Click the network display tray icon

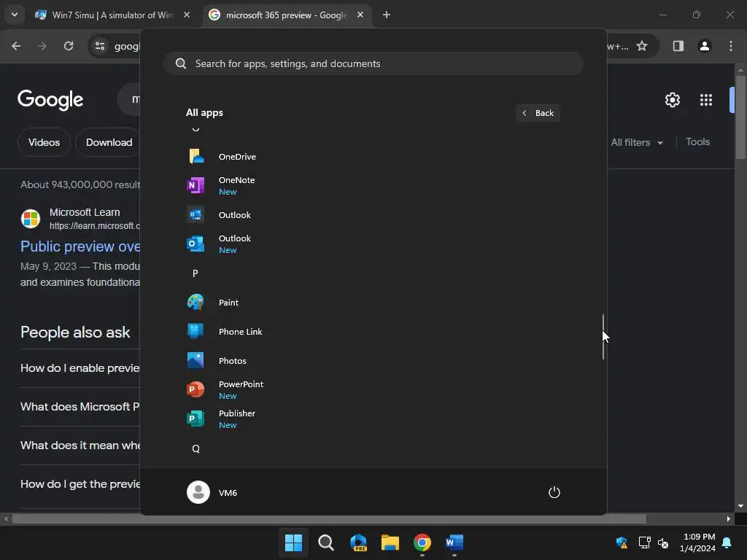(x=644, y=542)
